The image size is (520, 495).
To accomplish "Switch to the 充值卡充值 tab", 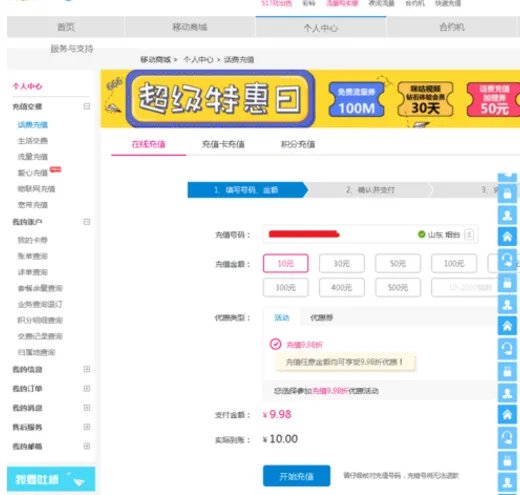I will [x=223, y=144].
